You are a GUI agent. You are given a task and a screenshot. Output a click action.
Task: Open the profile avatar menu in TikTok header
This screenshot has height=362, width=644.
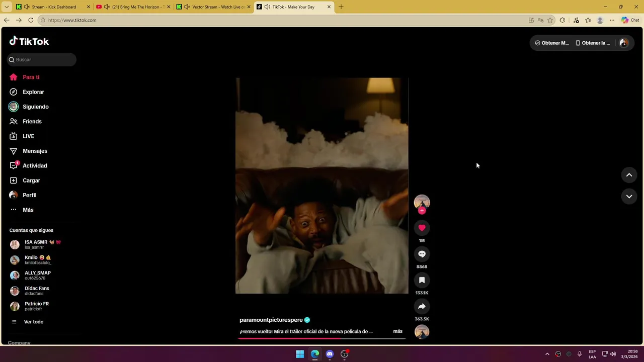pos(624,43)
